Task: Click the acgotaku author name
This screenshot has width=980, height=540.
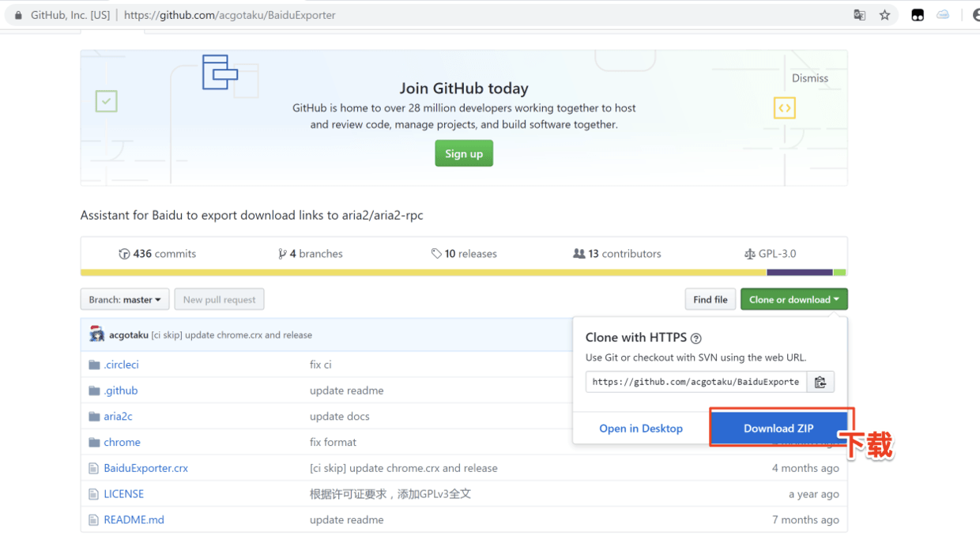Action: 129,335
